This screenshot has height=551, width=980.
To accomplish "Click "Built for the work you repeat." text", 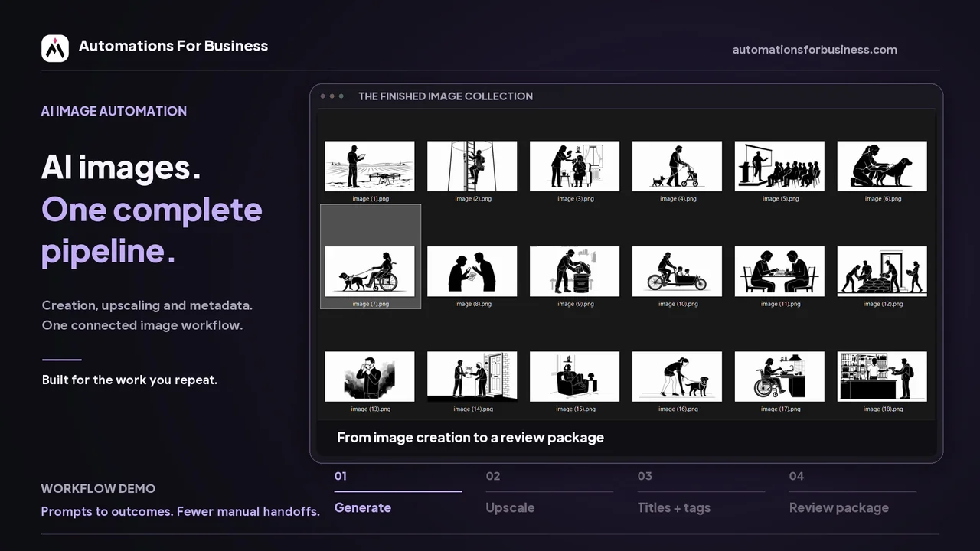I will pos(129,380).
